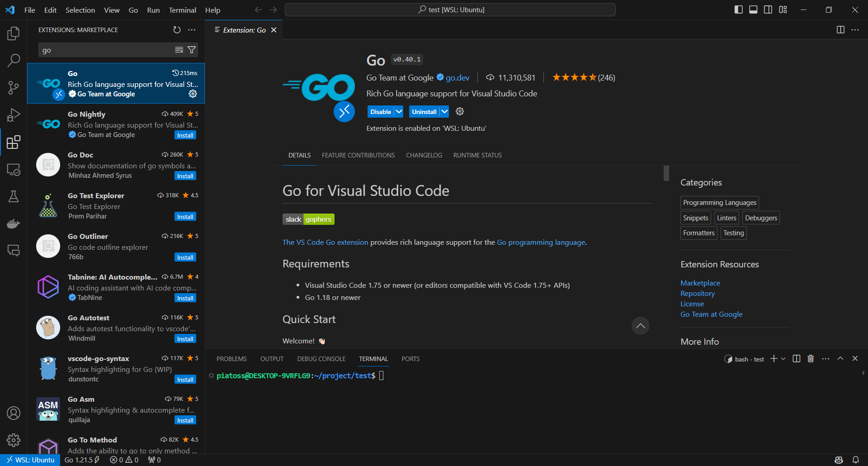
Task: Install the Go Test Explorer extension
Action: tap(185, 217)
